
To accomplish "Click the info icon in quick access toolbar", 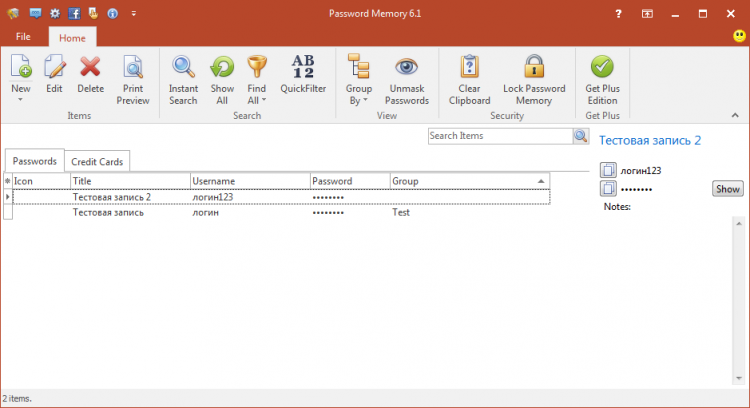I will pyautogui.click(x=112, y=13).
